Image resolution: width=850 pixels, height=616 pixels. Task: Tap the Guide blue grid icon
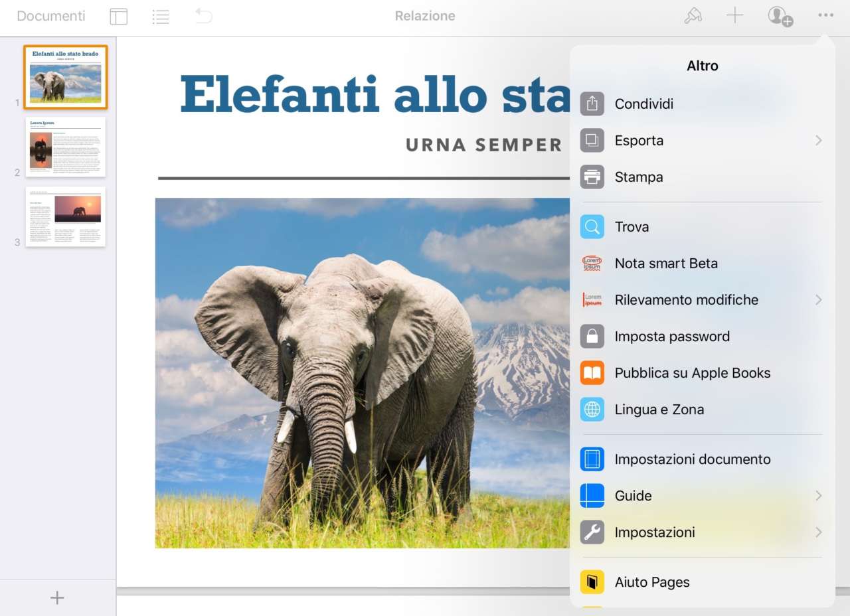(592, 496)
